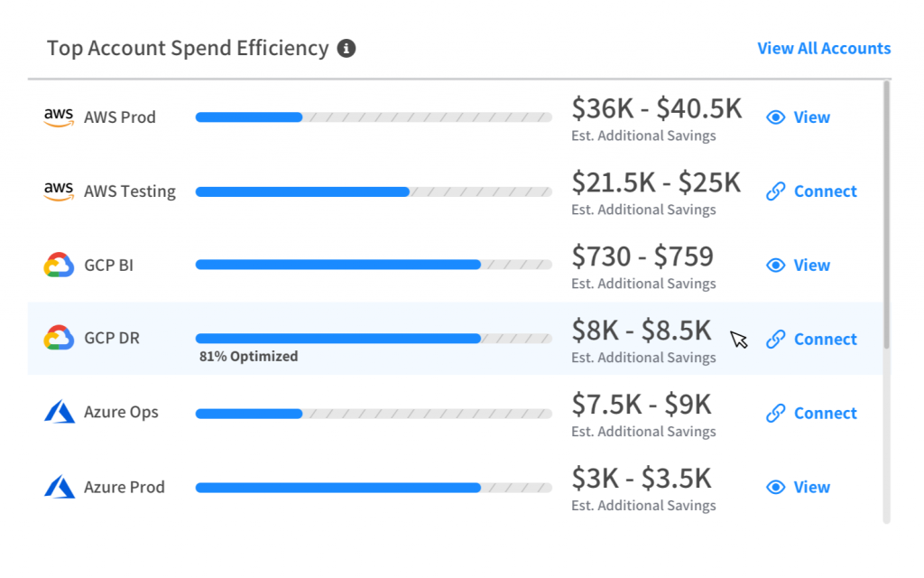
Task: Click the AWS logo for AWS Prod
Action: pyautogui.click(x=59, y=117)
